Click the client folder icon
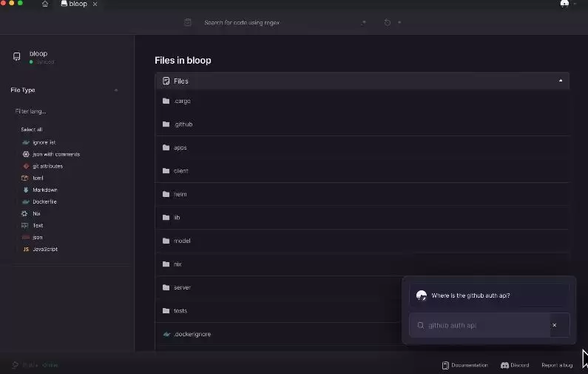Image resolution: width=588 pixels, height=374 pixels. click(166, 171)
